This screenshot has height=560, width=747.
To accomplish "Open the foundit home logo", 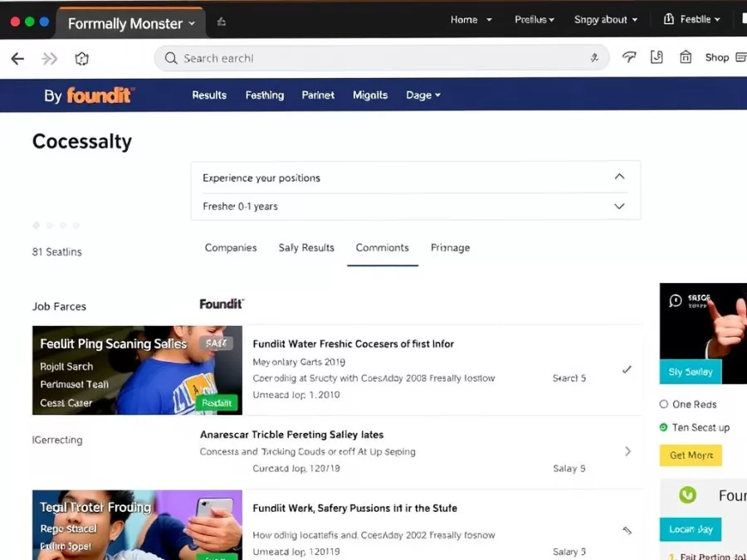I will 100,95.
